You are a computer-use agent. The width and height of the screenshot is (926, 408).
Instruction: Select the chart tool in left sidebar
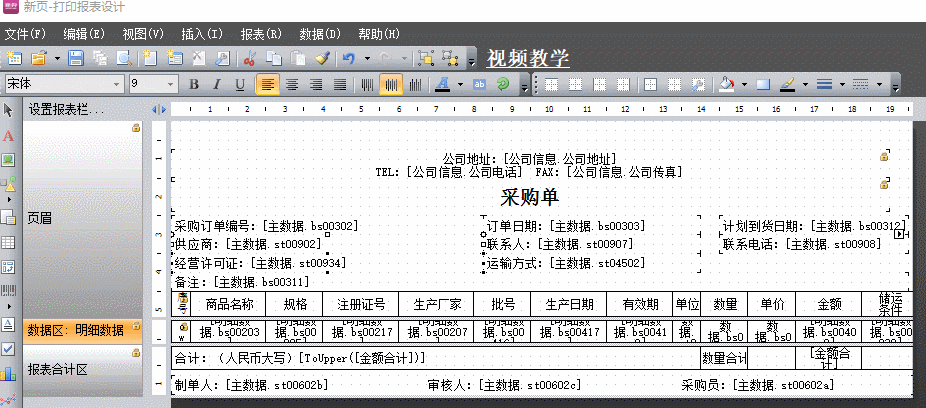(9, 374)
